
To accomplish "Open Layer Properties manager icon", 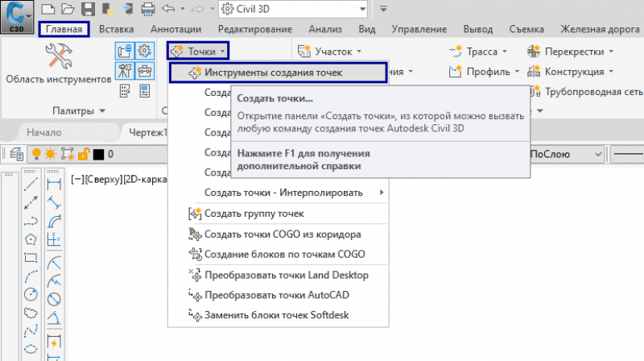I will click(x=16, y=154).
